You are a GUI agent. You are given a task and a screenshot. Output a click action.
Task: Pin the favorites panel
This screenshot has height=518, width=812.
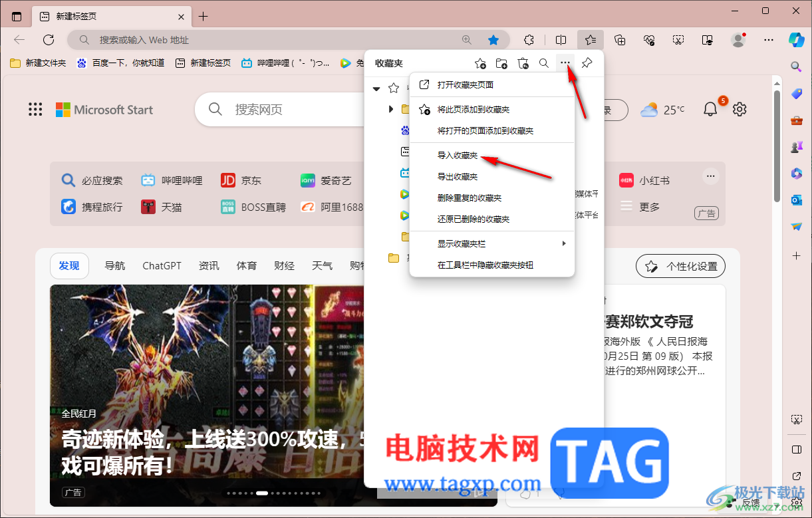click(x=587, y=63)
